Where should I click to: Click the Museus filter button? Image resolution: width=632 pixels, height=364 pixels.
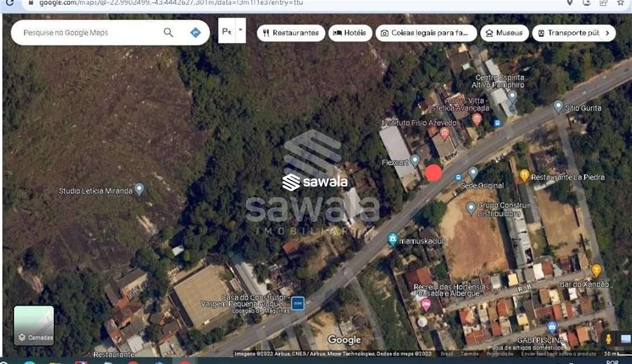(x=504, y=33)
